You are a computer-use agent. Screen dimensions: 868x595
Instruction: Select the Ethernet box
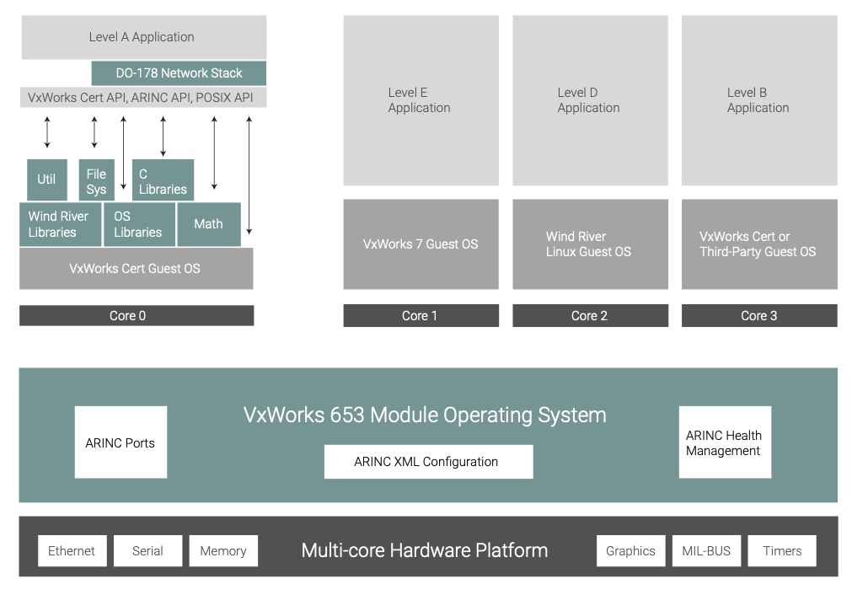pos(72,550)
